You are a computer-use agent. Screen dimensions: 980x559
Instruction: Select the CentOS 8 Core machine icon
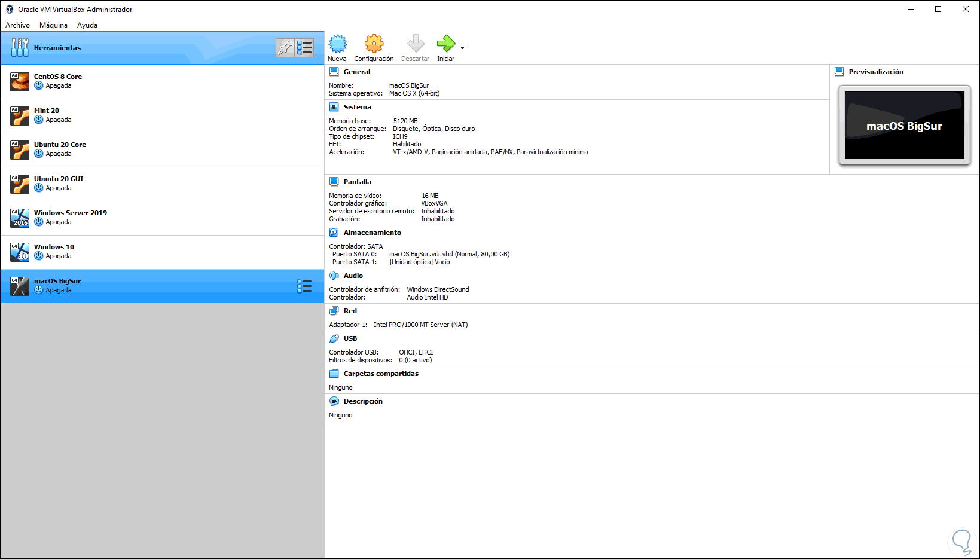click(20, 81)
